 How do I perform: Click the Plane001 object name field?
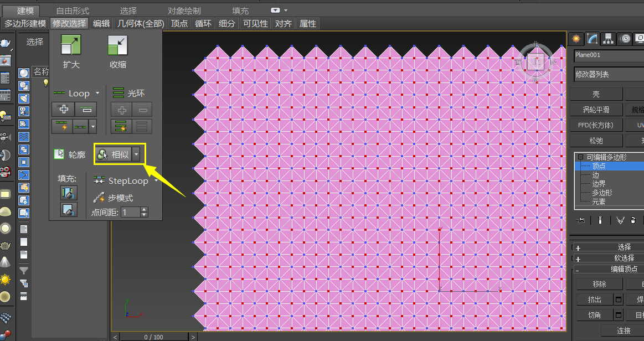coord(609,55)
